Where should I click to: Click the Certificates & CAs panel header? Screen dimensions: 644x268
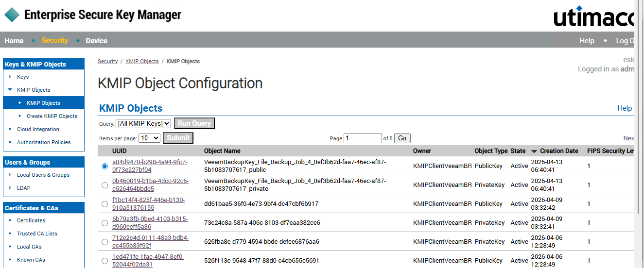[44, 208]
